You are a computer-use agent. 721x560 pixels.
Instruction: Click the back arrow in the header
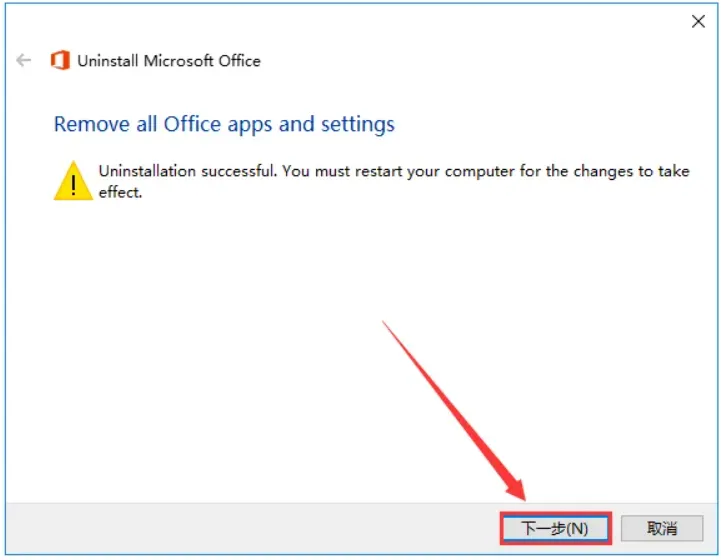(24, 61)
